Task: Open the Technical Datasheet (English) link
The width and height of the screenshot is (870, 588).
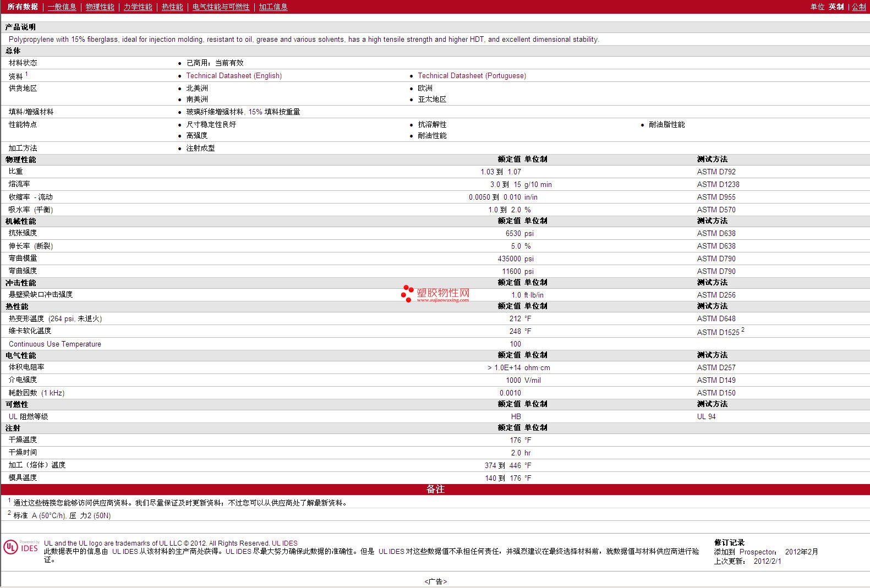Action: [234, 76]
